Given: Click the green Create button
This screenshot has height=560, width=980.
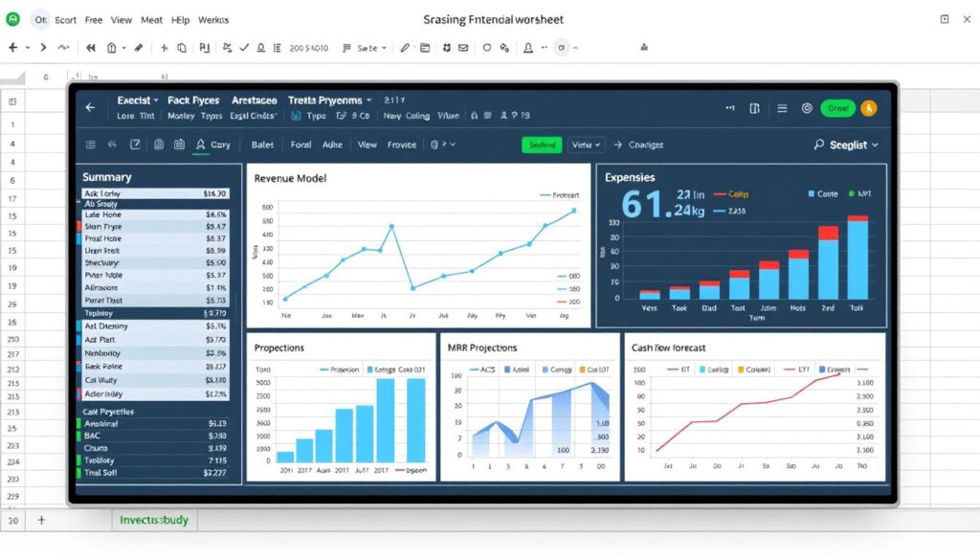Looking at the screenshot, I should (x=838, y=108).
